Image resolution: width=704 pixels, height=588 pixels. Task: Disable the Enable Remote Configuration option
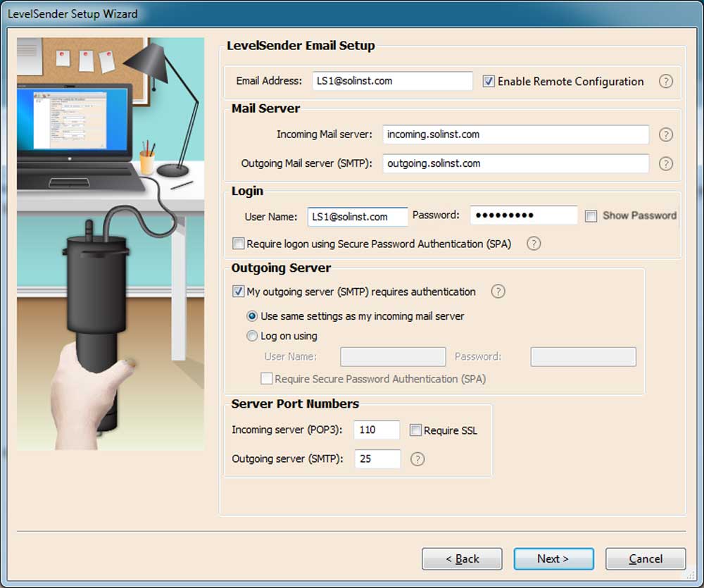tap(488, 81)
